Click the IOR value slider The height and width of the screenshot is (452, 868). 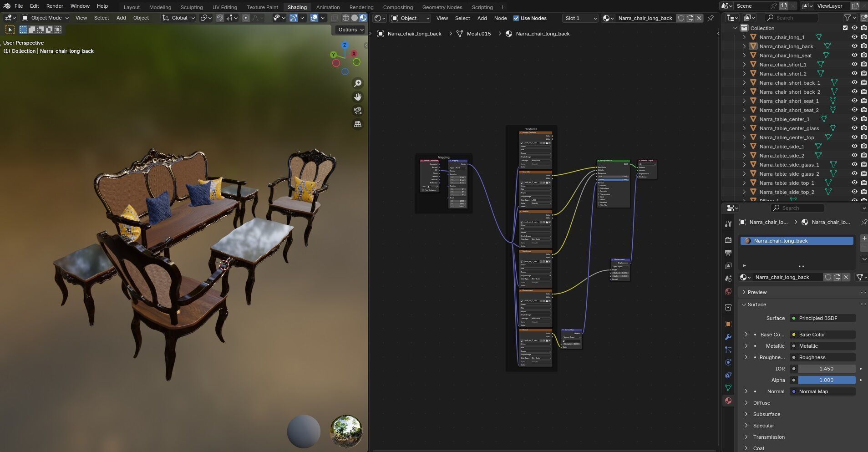coord(826,369)
